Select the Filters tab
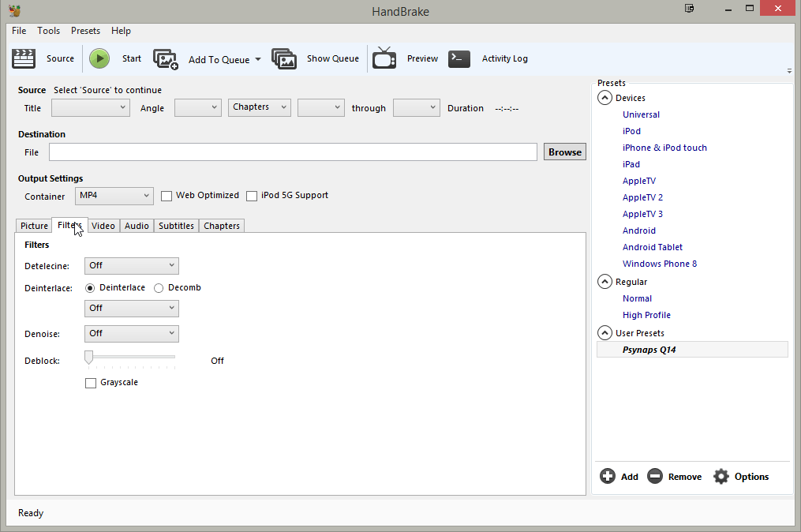The height and width of the screenshot is (532, 801). tap(70, 225)
